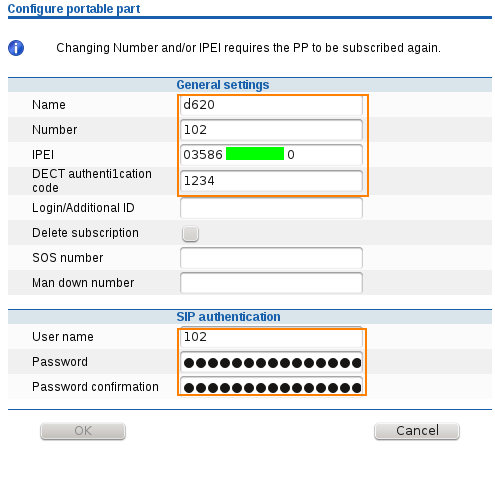
Task: Click the Password confirmation field
Action: point(271,387)
